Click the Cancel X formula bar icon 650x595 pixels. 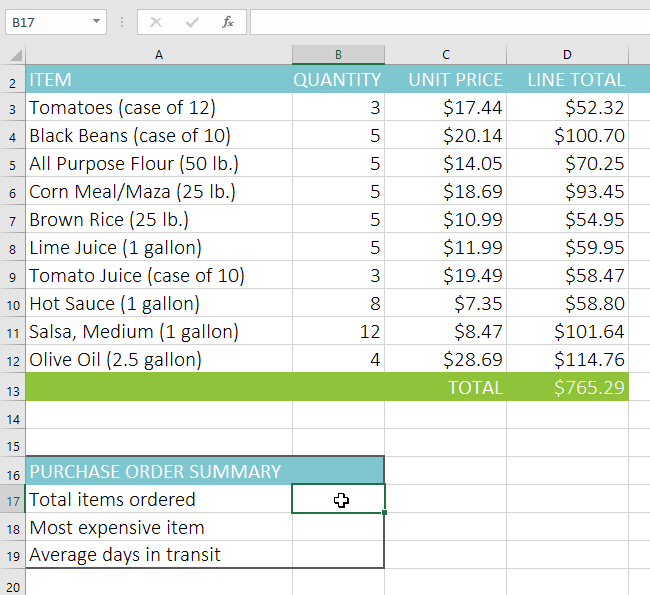(156, 21)
